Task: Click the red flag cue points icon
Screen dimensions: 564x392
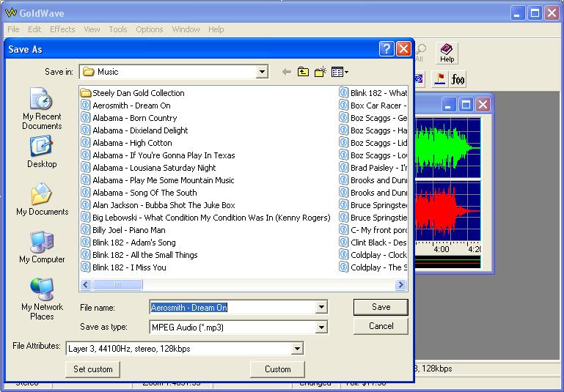Action: pyautogui.click(x=440, y=79)
